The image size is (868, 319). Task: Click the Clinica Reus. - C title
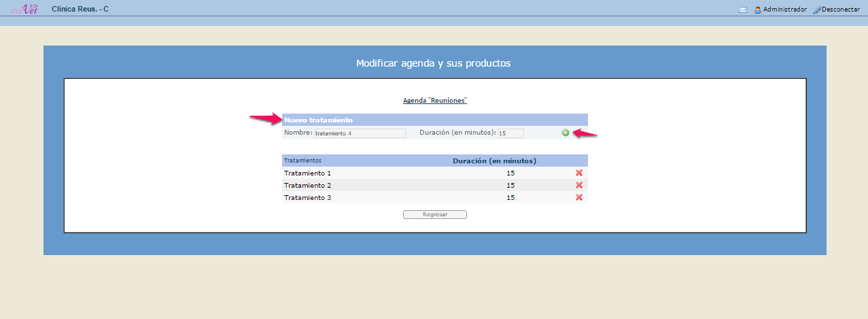coord(80,10)
